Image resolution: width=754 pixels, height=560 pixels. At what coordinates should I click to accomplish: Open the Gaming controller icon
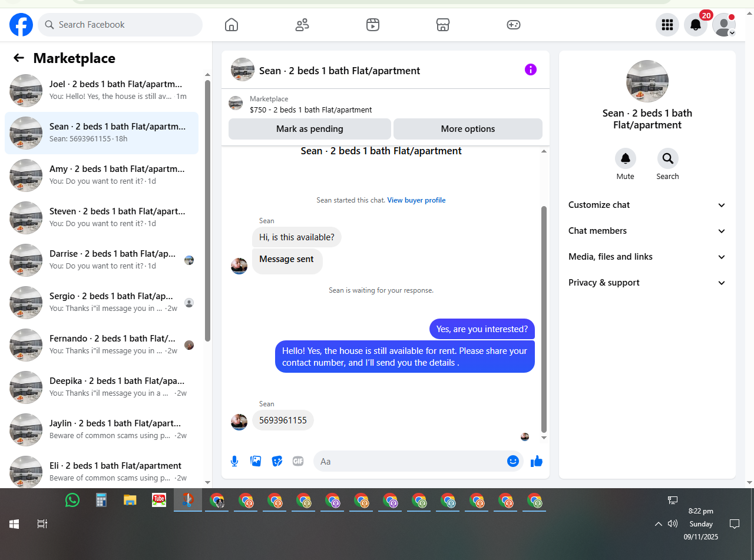tap(513, 25)
